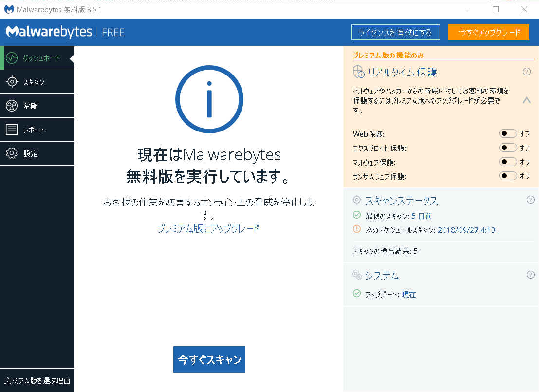This screenshot has width=539, height=392.
Task: Click the システム section title
Action: pos(382,276)
